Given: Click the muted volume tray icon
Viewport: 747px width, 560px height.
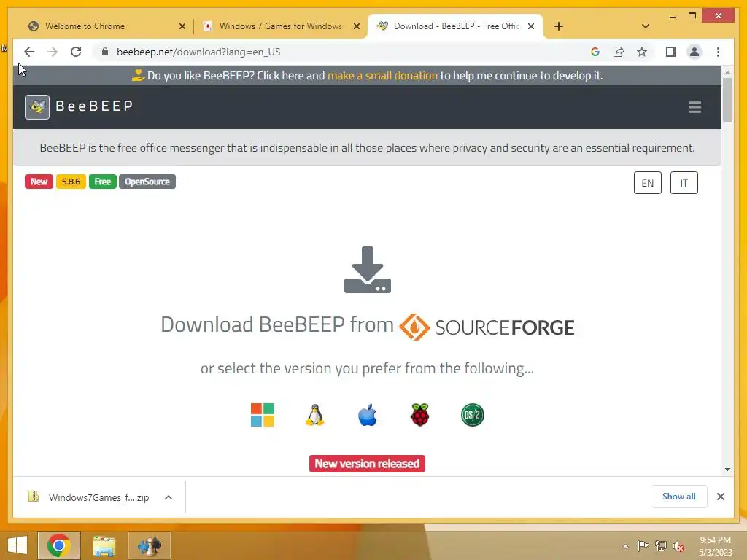Looking at the screenshot, I should [x=678, y=546].
